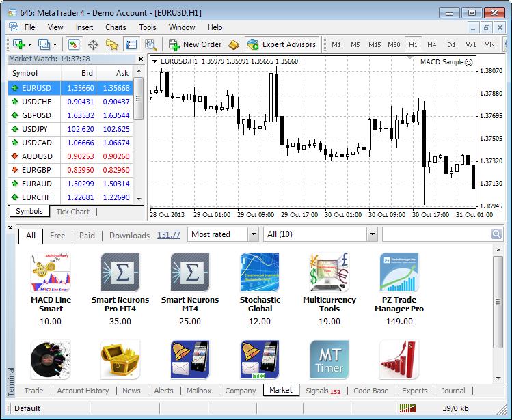Move the Market Watch vertical scrollbar thumb
Viewport: 512px width, 420px height.
139,98
